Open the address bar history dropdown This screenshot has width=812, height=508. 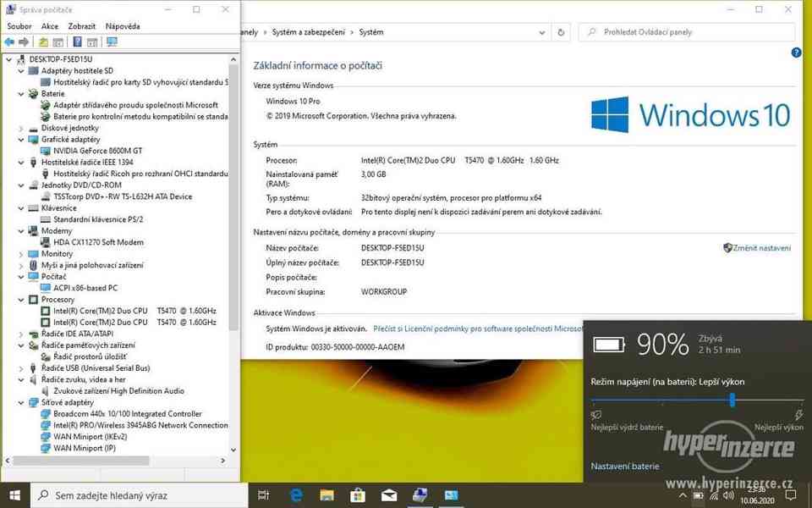[x=541, y=32]
